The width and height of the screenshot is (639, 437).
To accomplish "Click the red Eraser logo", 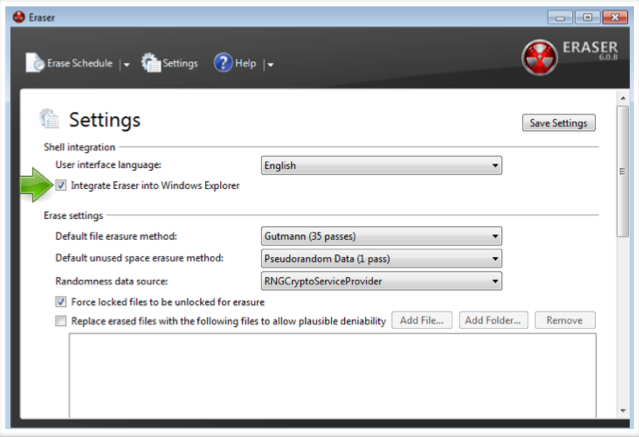I will pyautogui.click(x=539, y=57).
